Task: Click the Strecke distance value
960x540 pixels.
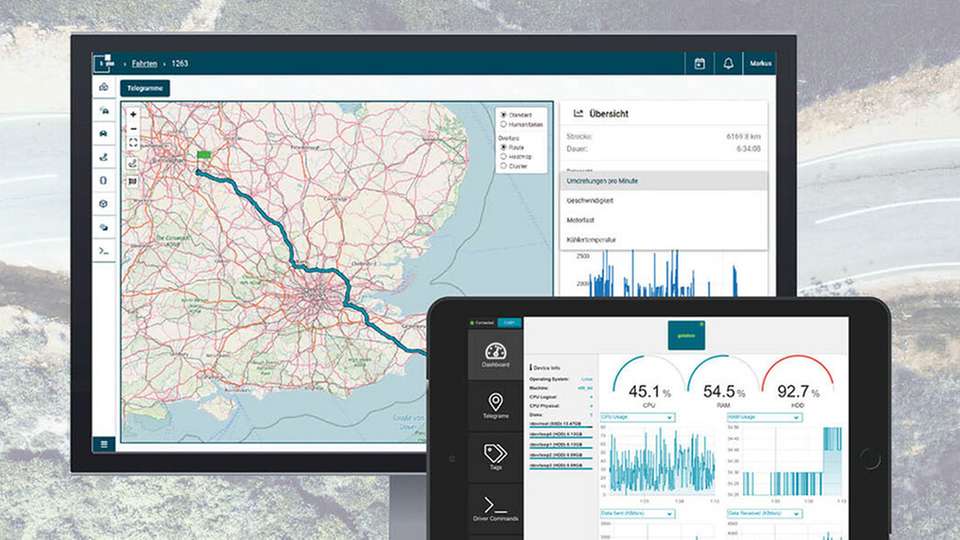Action: pos(743,137)
